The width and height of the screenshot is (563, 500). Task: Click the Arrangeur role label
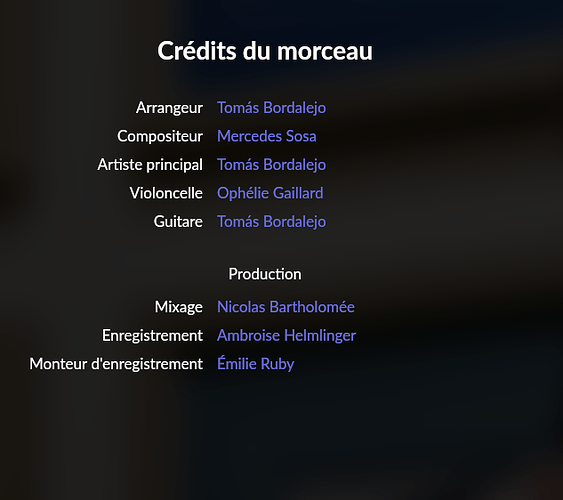pyautogui.click(x=169, y=108)
